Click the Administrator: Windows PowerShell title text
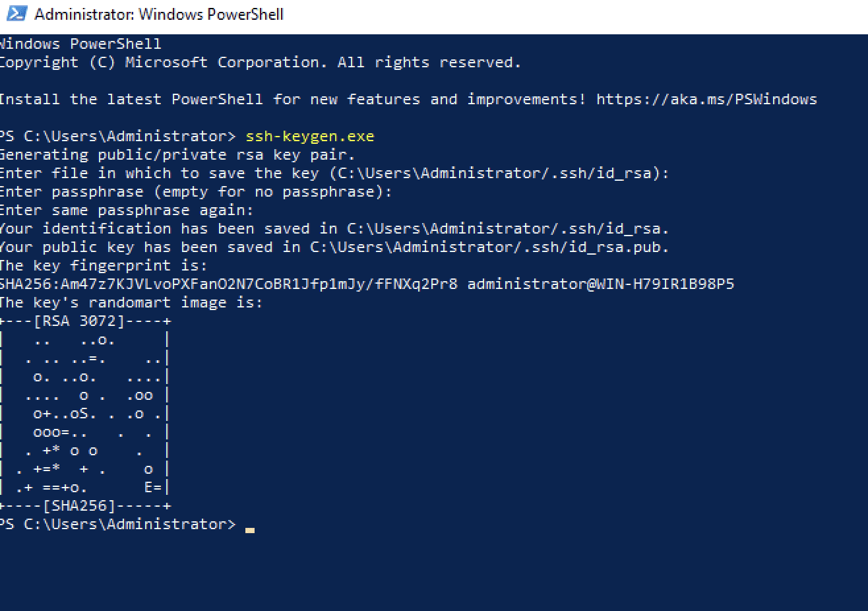The image size is (868, 611). 159,14
